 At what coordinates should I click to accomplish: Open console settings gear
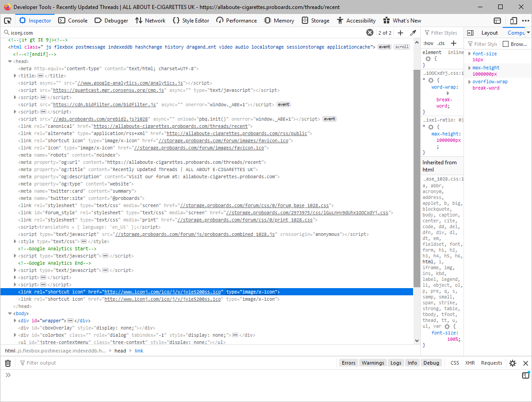coord(513,363)
